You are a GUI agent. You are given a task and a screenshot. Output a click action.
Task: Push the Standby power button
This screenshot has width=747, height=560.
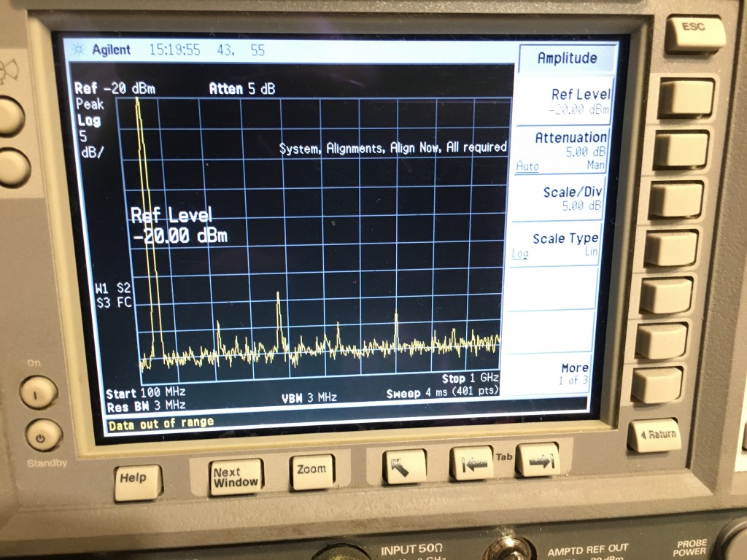(43, 436)
